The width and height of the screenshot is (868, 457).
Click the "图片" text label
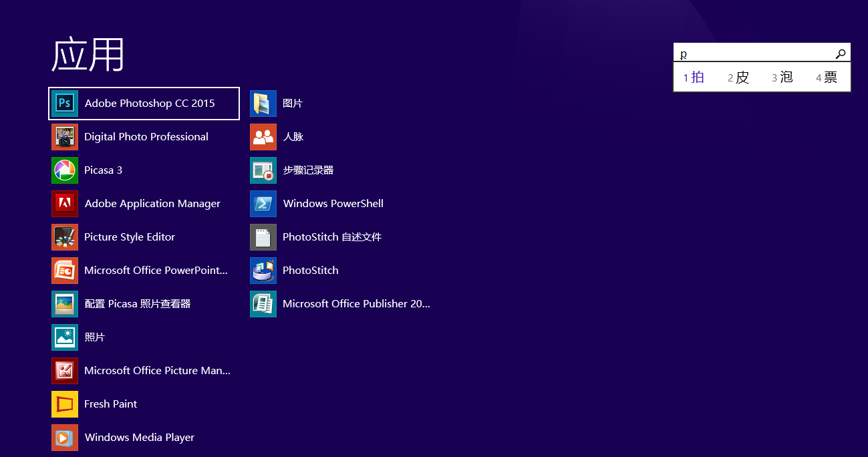pos(293,104)
